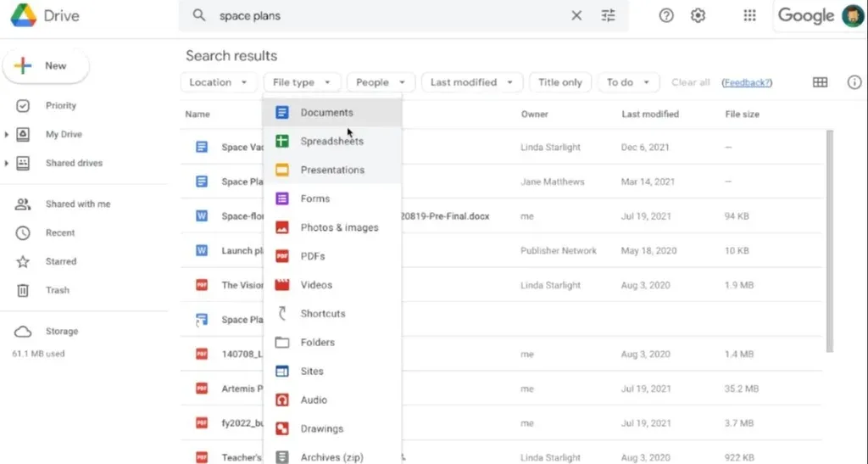Open the Help question mark icon
Viewport: 868px width, 464px height.
click(666, 15)
